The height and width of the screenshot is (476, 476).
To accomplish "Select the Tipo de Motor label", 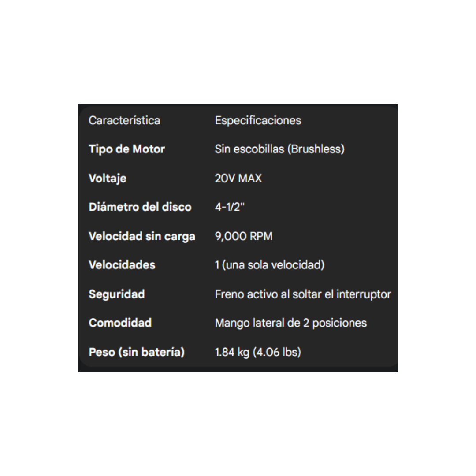I will point(126,149).
